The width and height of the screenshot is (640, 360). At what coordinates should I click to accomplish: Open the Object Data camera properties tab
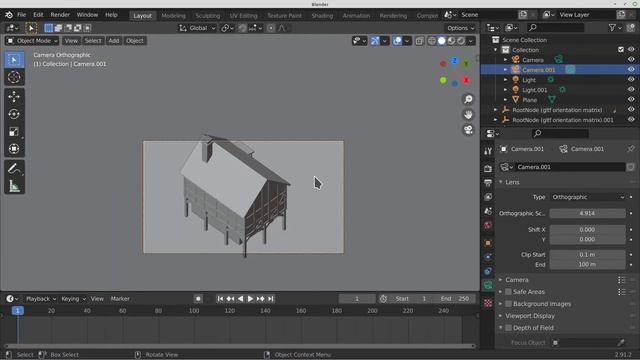pos(488,286)
